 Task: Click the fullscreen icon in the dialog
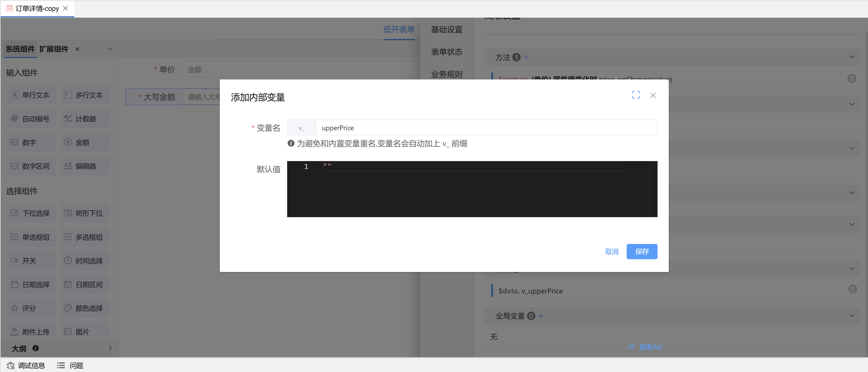pyautogui.click(x=635, y=95)
